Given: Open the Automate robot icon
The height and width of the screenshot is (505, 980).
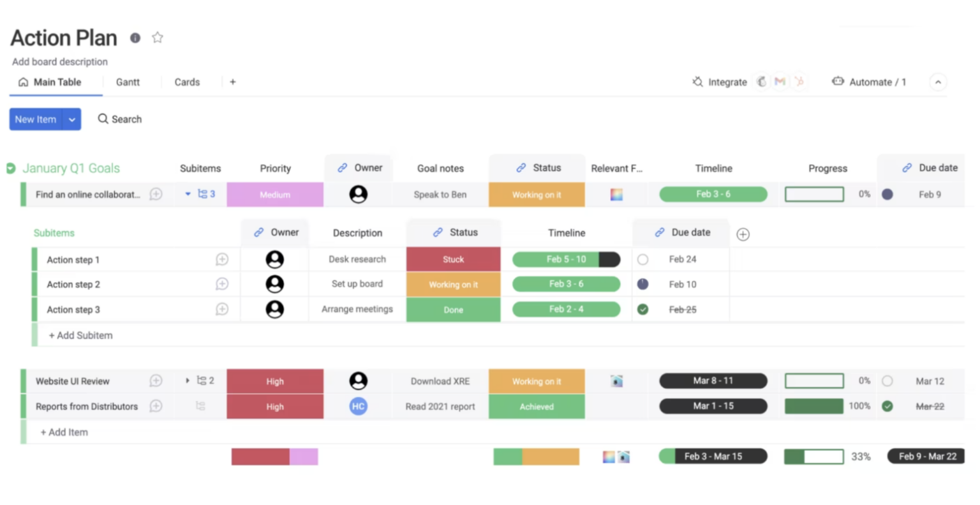Looking at the screenshot, I should pyautogui.click(x=838, y=82).
